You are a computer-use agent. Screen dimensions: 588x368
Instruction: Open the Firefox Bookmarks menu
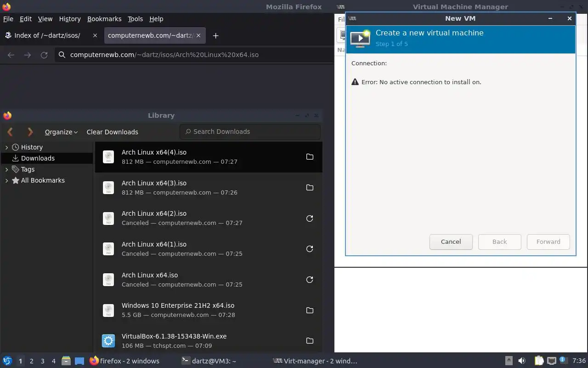point(104,19)
